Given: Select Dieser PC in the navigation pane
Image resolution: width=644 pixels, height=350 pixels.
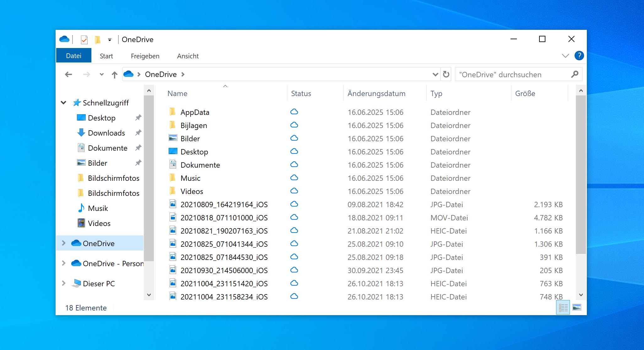Looking at the screenshot, I should [x=99, y=283].
